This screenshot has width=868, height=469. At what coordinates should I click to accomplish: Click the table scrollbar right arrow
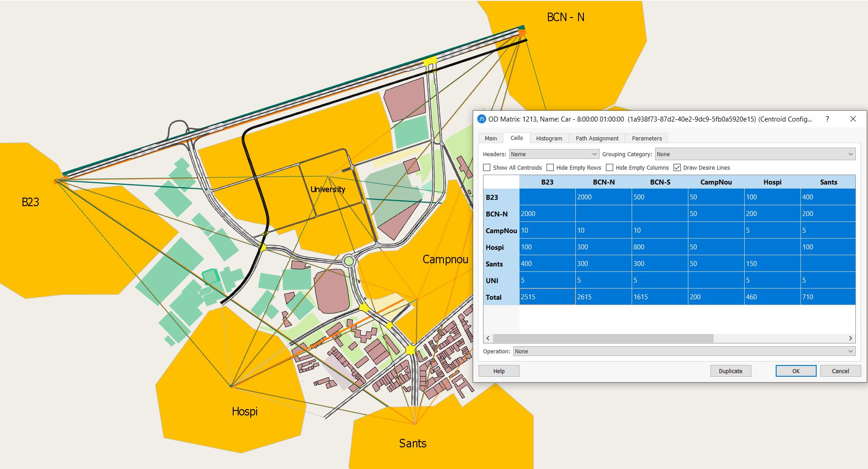coord(850,338)
